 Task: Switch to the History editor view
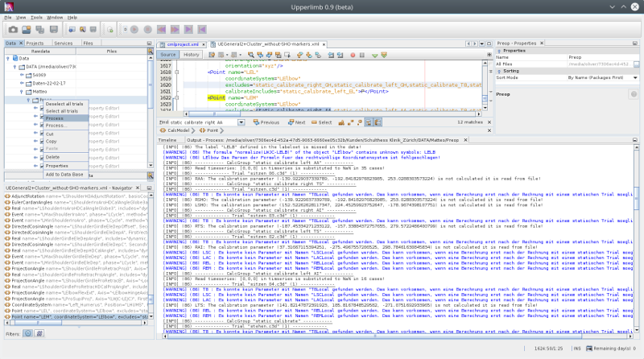[x=191, y=54]
